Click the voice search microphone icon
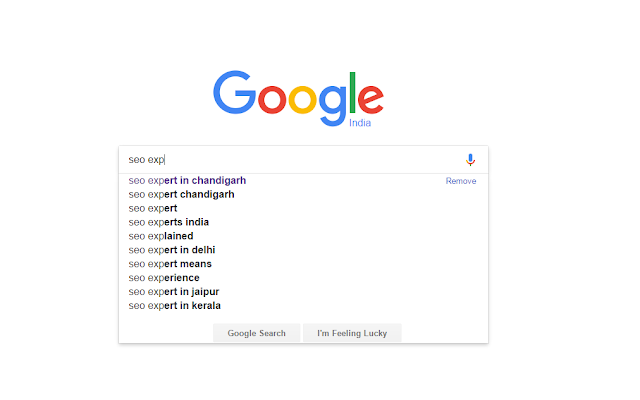Screen dimensions: 640x400 pos(470,160)
